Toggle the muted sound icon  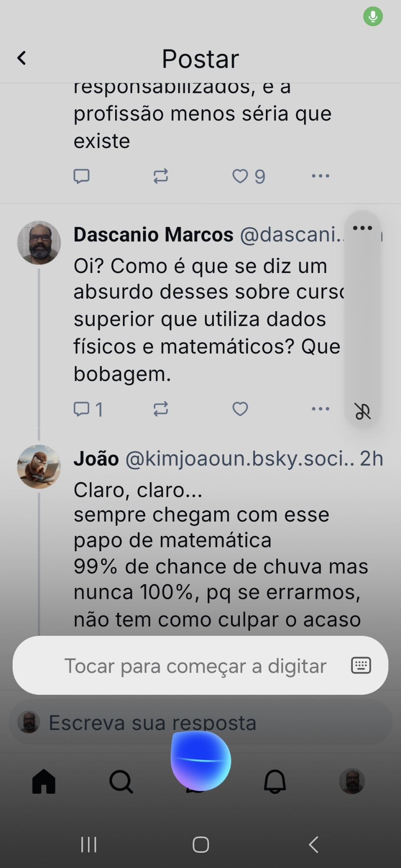(x=362, y=411)
